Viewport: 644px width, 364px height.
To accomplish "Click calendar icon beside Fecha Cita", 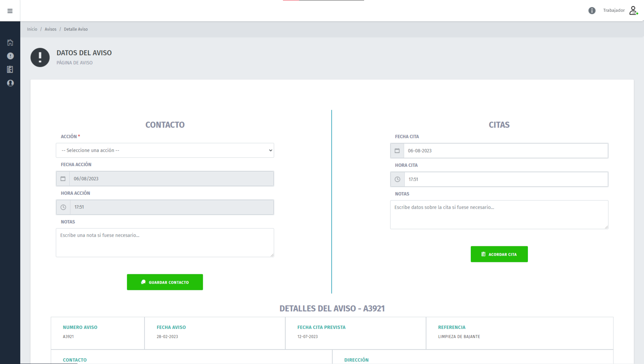I will coord(397,151).
